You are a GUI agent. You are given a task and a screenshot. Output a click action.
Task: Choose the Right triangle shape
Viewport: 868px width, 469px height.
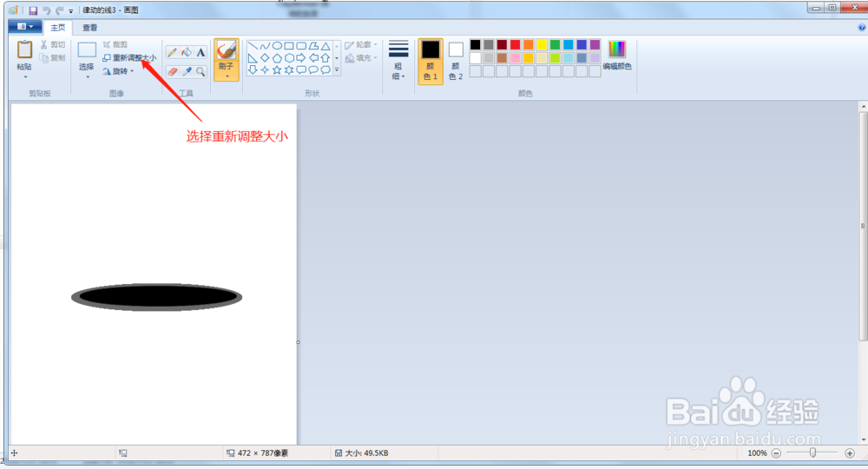pos(253,58)
